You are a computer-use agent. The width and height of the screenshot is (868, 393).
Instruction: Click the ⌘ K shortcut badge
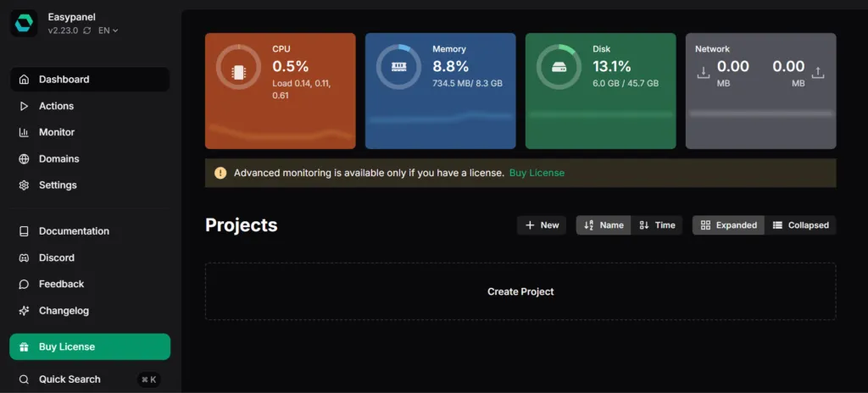click(x=149, y=379)
